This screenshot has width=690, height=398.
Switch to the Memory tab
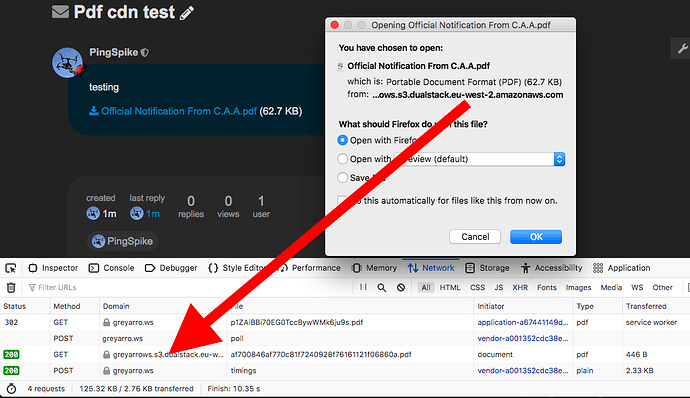[374, 268]
